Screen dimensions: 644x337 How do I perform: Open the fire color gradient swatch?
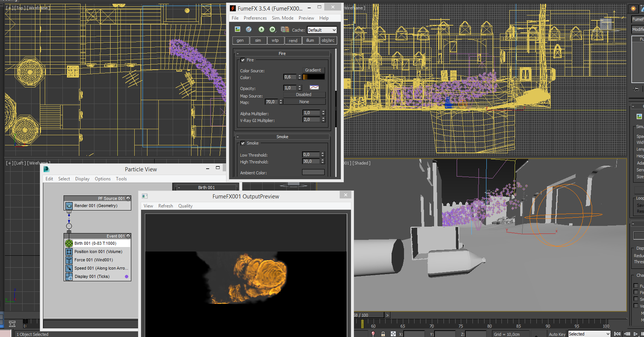click(314, 77)
